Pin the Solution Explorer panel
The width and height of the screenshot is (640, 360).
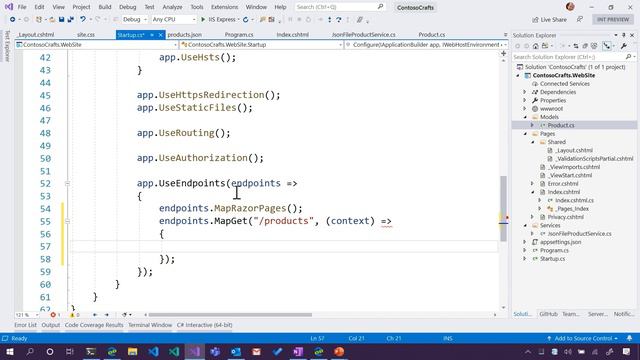click(624, 36)
